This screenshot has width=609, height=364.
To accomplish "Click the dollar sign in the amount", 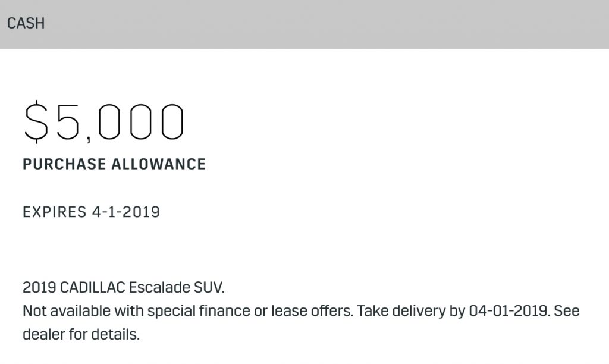I will (x=36, y=121).
